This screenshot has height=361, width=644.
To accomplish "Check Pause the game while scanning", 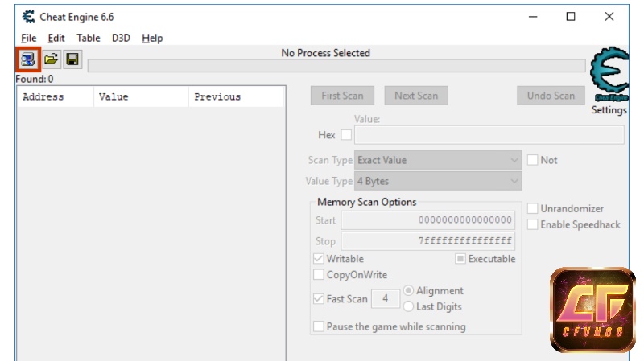I will (x=318, y=326).
